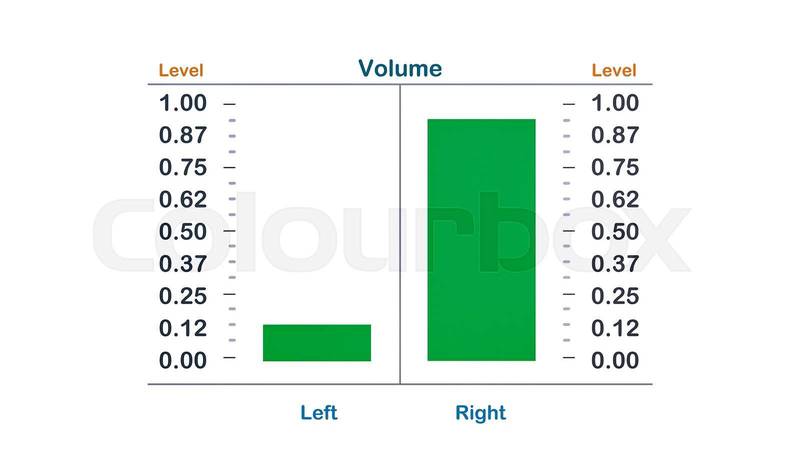Click 0.12 on the right scale
This screenshot has height=467, width=800.
(615, 328)
